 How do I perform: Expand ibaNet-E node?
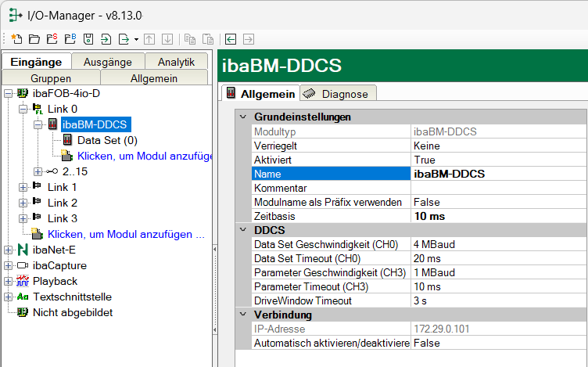click(x=9, y=250)
